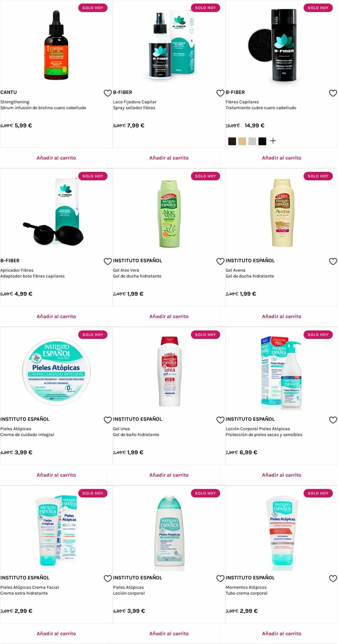Add Gel Aloe Vera to cart
The height and width of the screenshot is (644, 338).
(169, 317)
